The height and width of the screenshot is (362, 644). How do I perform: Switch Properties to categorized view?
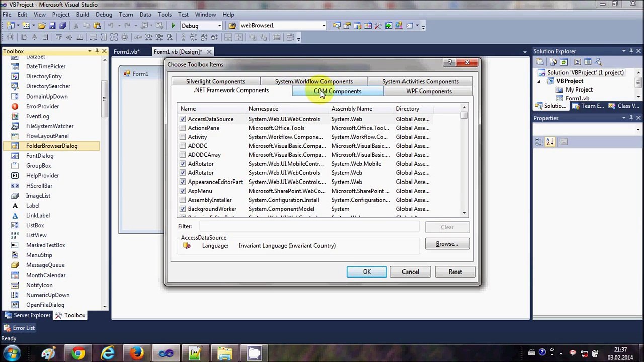click(539, 142)
